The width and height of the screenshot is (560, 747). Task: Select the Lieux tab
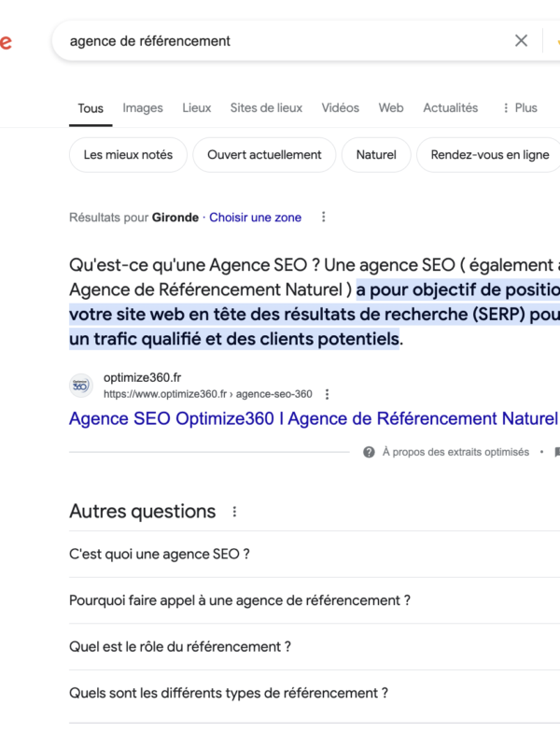[x=196, y=108]
